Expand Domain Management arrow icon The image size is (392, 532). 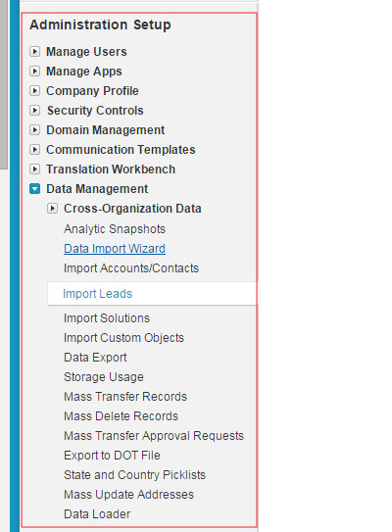pos(34,130)
